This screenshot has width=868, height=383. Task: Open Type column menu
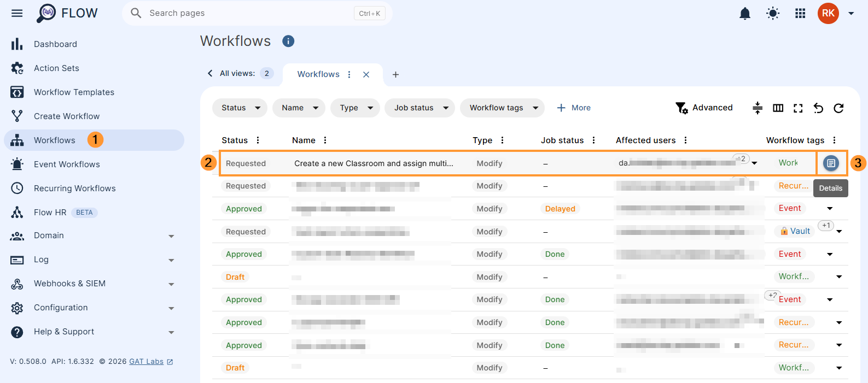[502, 140]
